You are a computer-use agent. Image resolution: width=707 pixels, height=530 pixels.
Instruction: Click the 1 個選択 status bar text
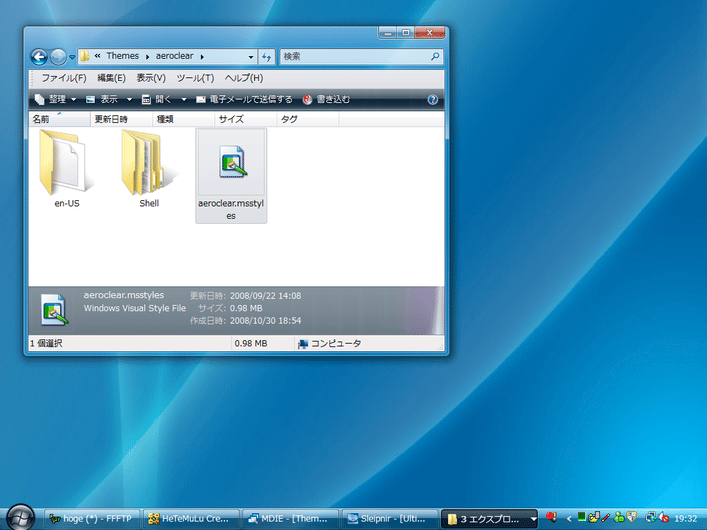click(46, 344)
